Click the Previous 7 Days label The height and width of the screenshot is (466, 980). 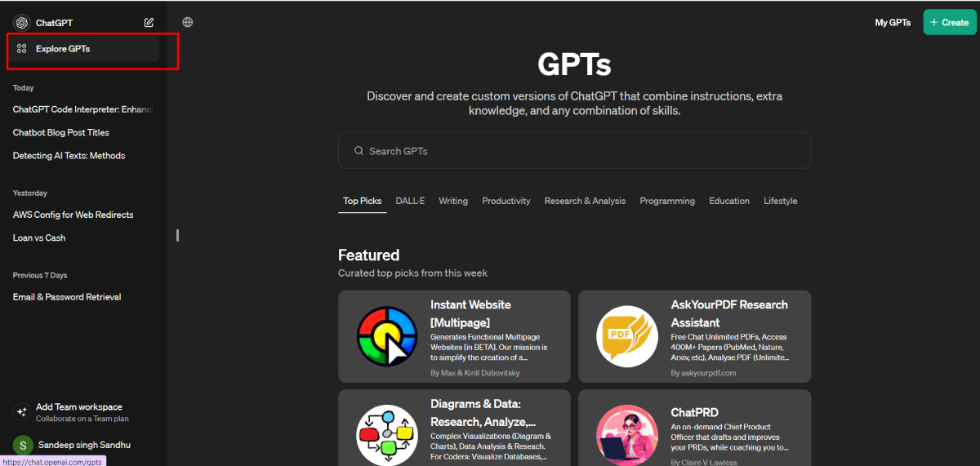[x=40, y=275]
